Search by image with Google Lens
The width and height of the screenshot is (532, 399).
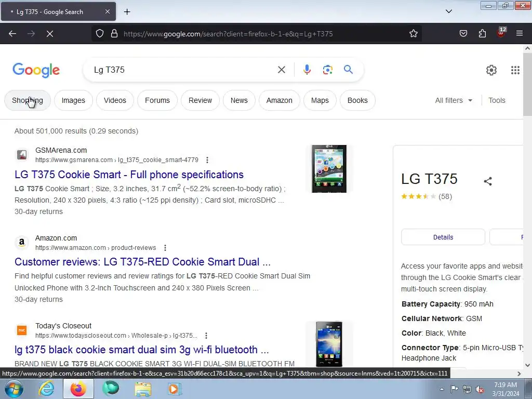click(327, 70)
